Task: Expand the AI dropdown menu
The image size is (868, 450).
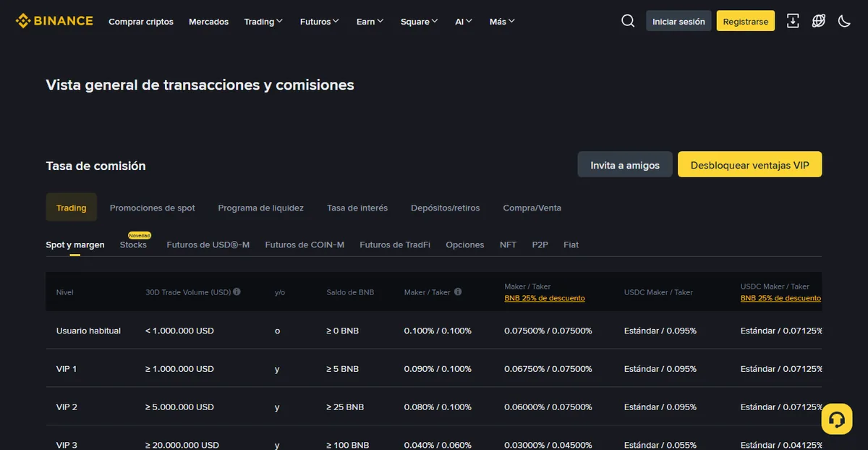Action: click(464, 22)
